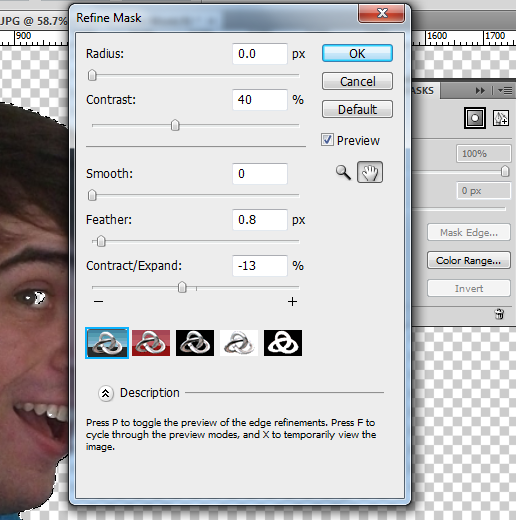Collapse the Masks panel with double arrows
516x520 pixels.
tap(480, 90)
